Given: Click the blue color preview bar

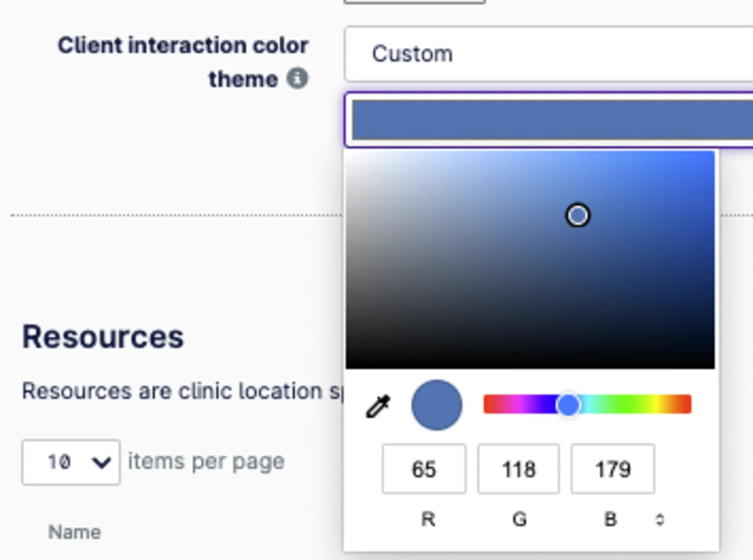Looking at the screenshot, I should click(552, 120).
